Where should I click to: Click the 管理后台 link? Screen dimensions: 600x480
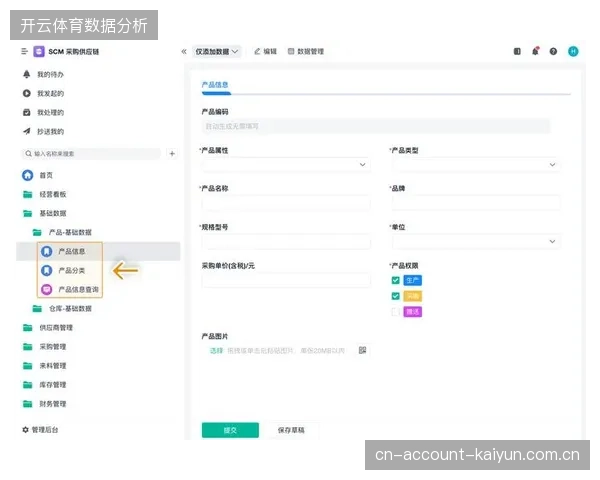pyautogui.click(x=45, y=430)
